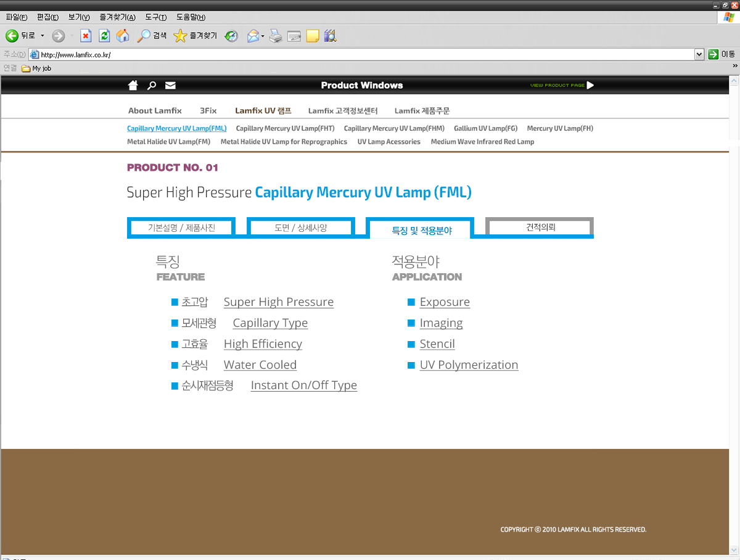This screenshot has width=740, height=560.
Task: Go to browser Home page icon
Action: point(123,36)
